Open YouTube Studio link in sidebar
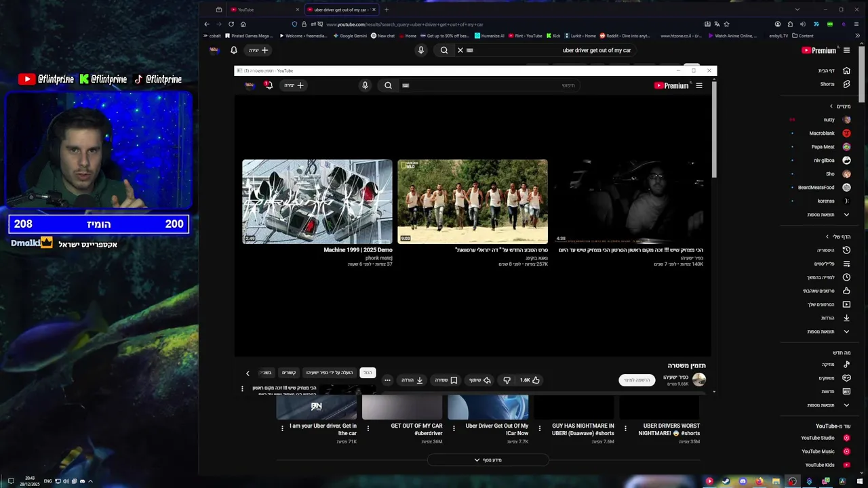This screenshot has width=868, height=488. point(825,438)
